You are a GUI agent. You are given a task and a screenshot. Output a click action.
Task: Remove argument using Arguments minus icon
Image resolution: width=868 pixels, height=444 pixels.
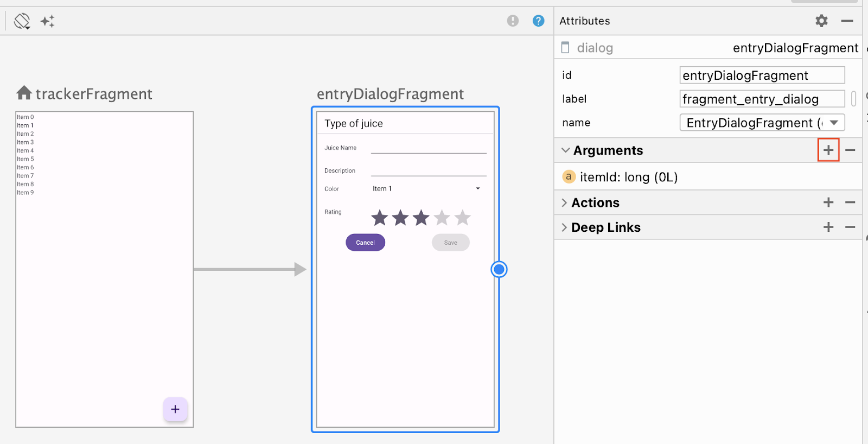point(850,150)
